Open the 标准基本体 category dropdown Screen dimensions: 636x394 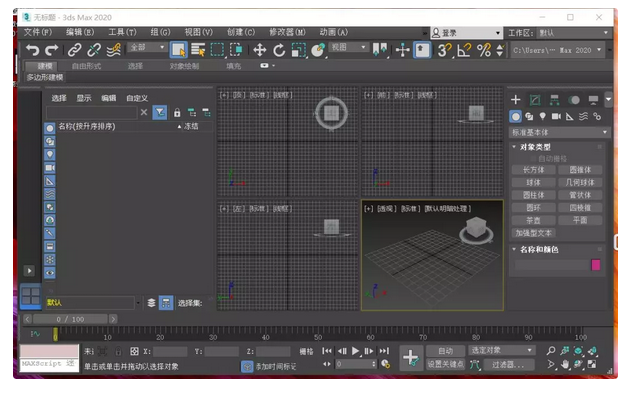[559, 132]
